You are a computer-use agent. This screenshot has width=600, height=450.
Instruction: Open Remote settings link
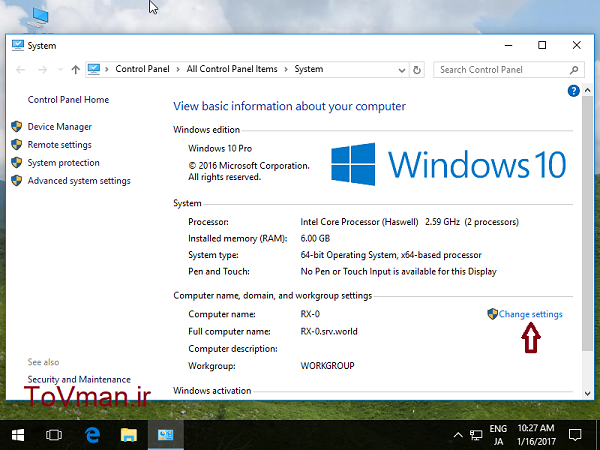pyautogui.click(x=59, y=145)
